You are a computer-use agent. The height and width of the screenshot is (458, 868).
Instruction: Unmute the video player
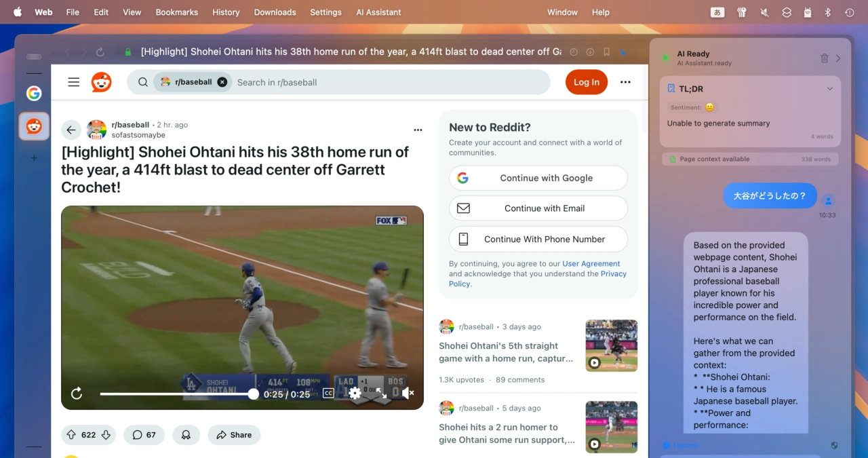click(408, 393)
